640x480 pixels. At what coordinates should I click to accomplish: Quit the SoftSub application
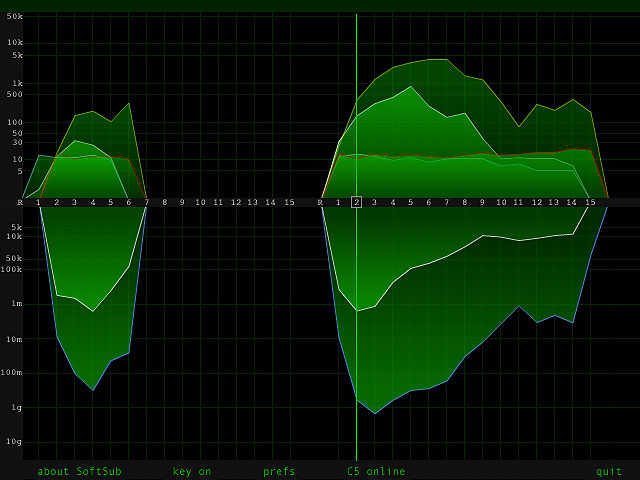(x=608, y=471)
